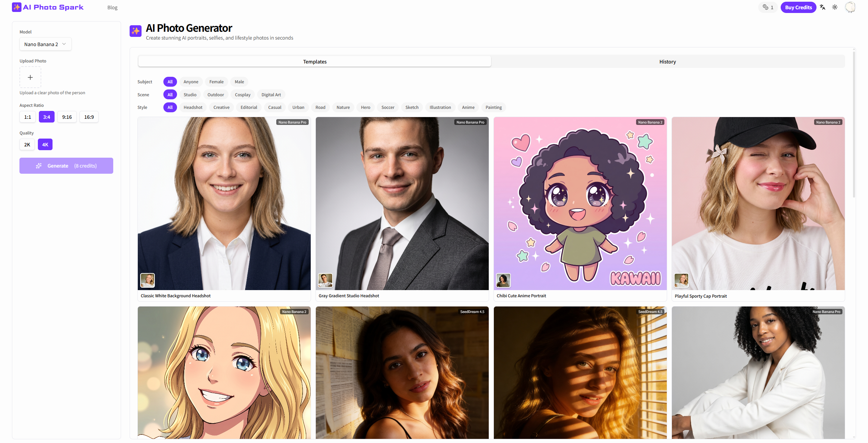Filter style by Illustration
The width and height of the screenshot is (868, 443).
[x=440, y=108]
